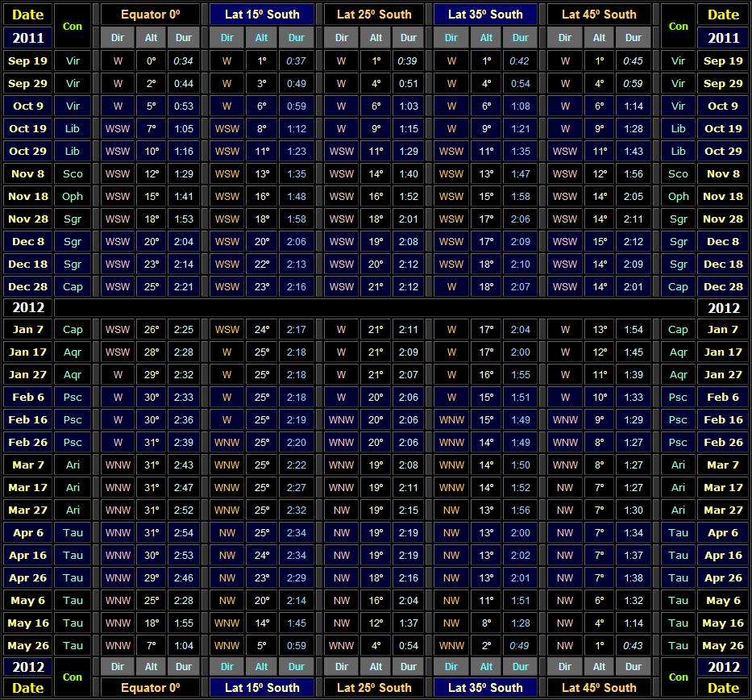Select the Equator 0° column header
The width and height of the screenshot is (752, 700).
tap(151, 14)
